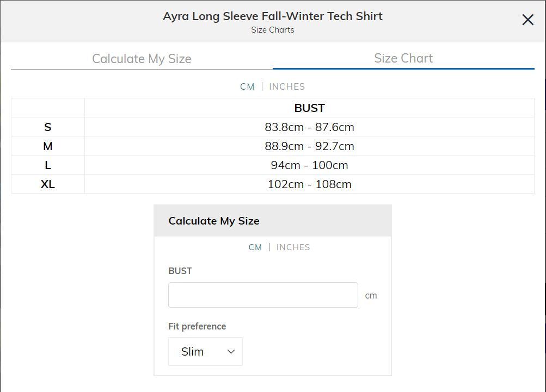
Task: Select the 88.9cm - 92.7cm bust cell
Action: click(x=309, y=146)
